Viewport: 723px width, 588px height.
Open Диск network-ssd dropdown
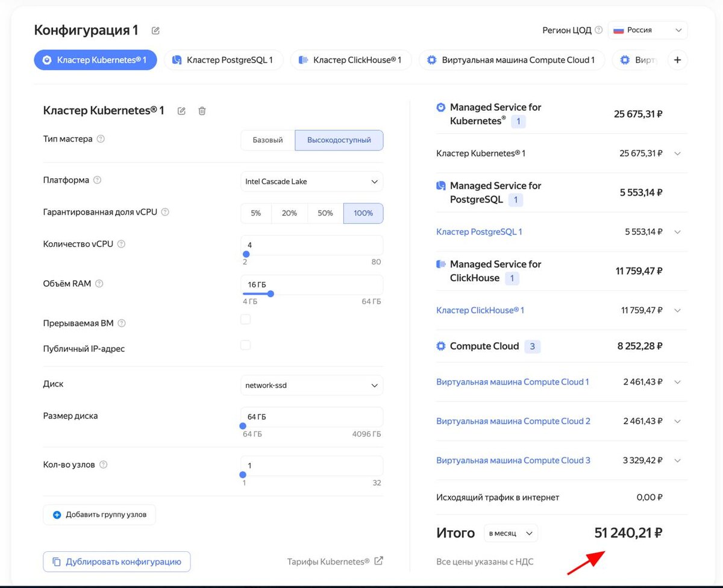point(311,385)
